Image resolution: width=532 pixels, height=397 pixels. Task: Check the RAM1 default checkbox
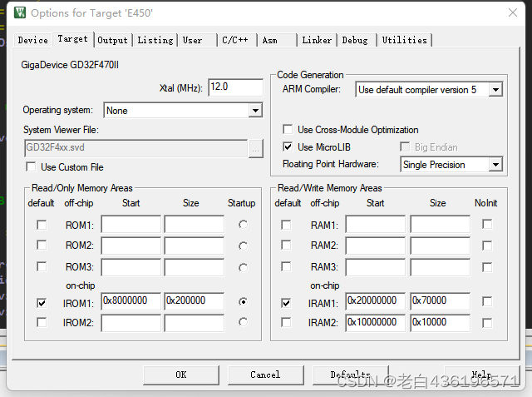(286, 225)
